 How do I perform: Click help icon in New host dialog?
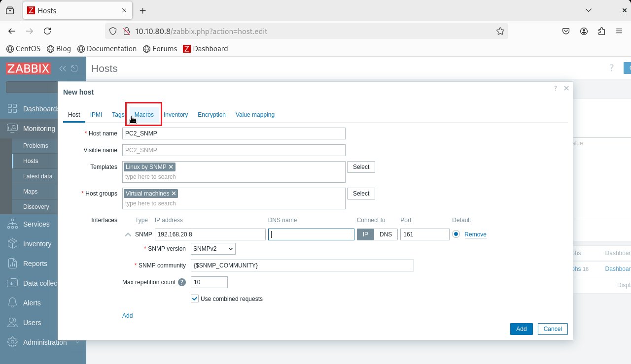click(556, 88)
